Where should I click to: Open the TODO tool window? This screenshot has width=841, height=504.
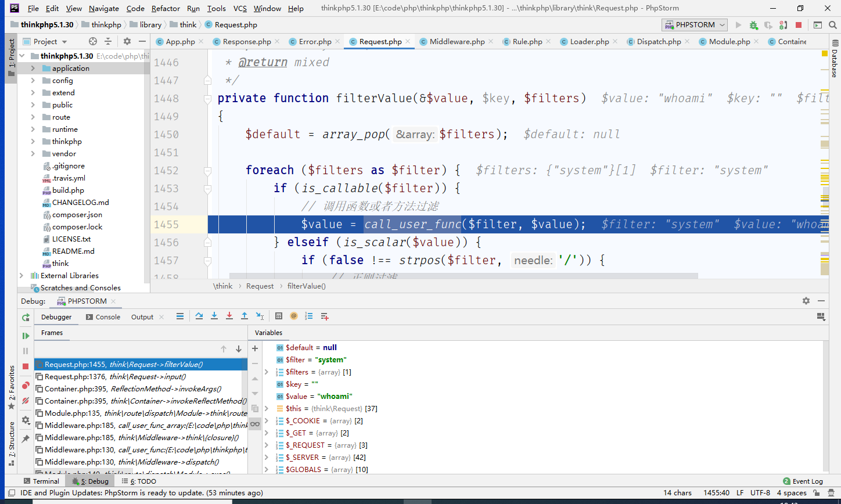click(139, 481)
